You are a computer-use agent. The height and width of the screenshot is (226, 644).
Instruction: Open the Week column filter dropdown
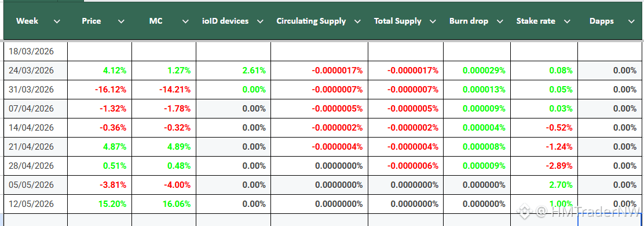[57, 21]
